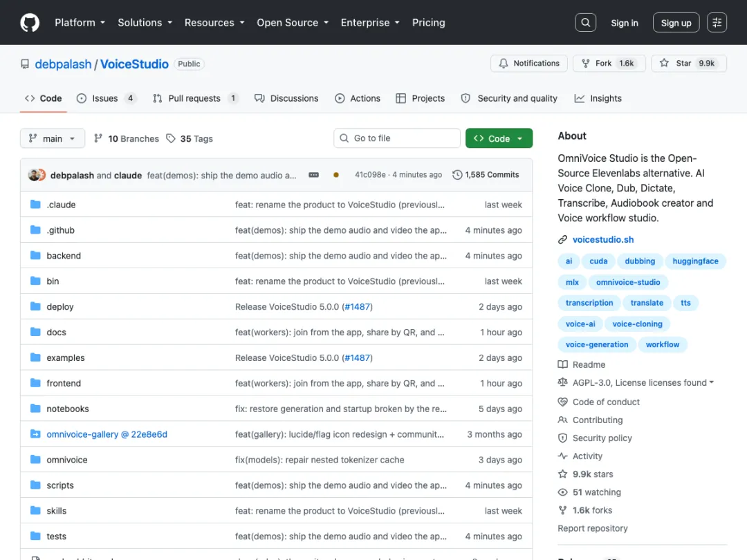747x560 pixels.
Task: Click the repository icon beside debpalash
Action: pyautogui.click(x=25, y=64)
